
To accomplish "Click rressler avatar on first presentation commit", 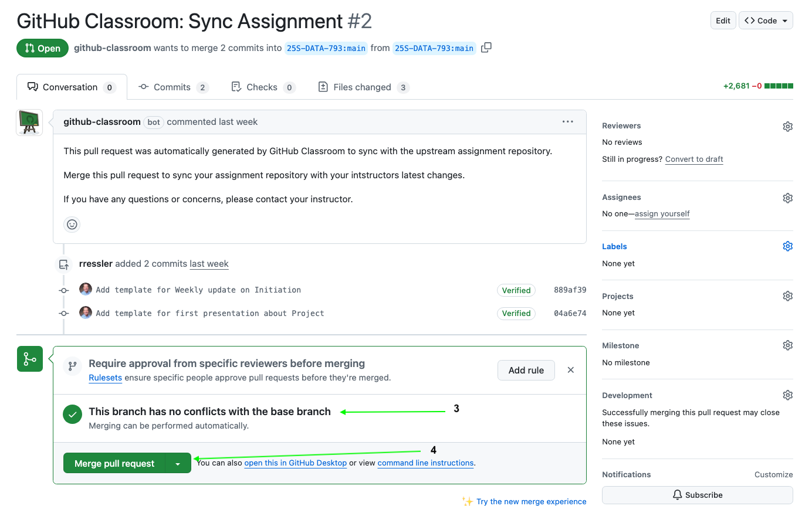I will point(86,313).
